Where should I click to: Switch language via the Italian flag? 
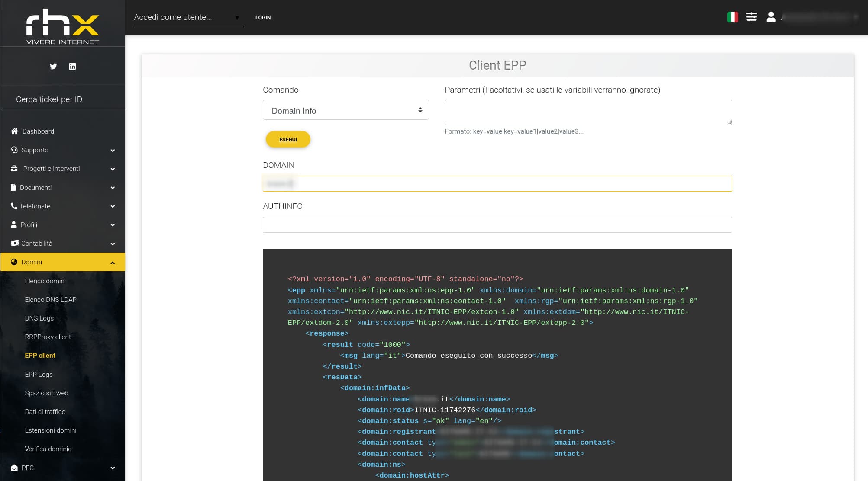[x=732, y=17]
